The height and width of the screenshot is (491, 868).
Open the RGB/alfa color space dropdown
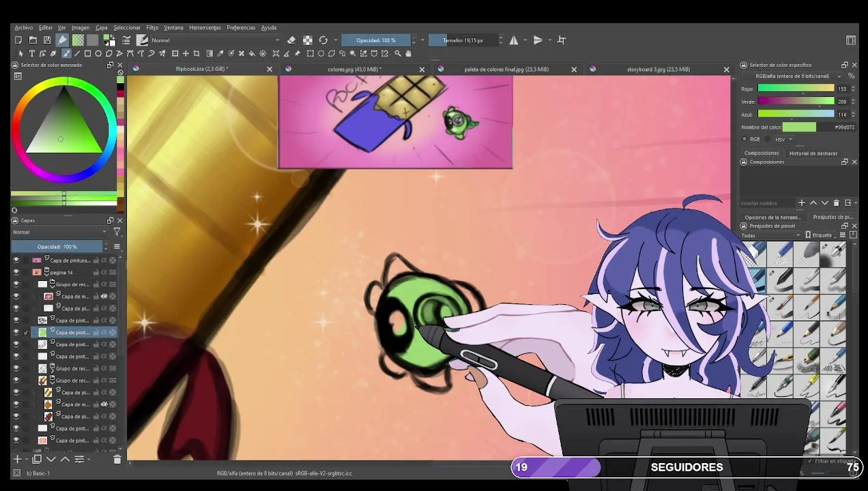(x=791, y=76)
